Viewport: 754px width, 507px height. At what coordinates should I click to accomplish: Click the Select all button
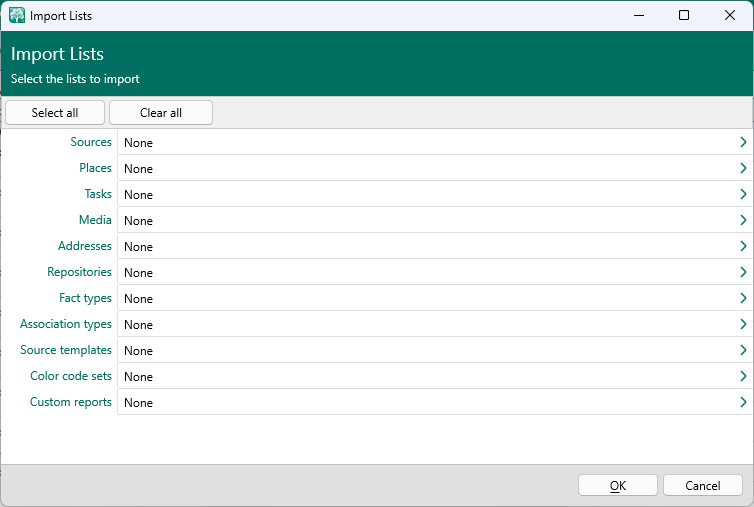click(55, 113)
